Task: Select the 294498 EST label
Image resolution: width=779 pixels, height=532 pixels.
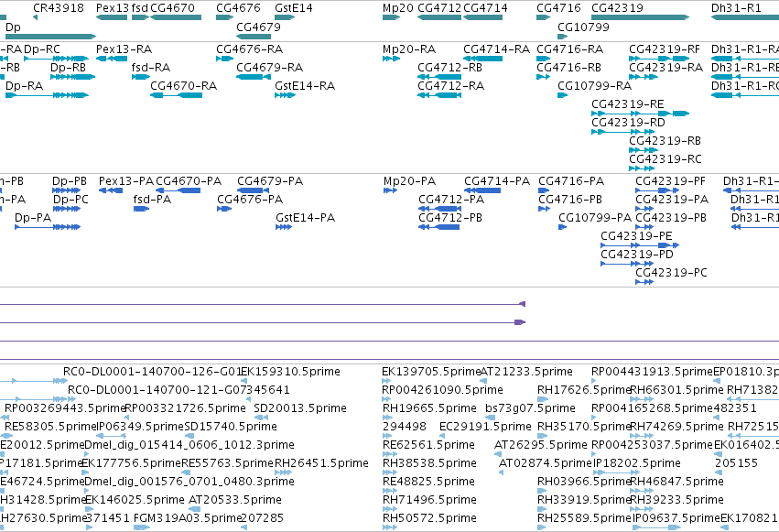Action: tap(405, 427)
